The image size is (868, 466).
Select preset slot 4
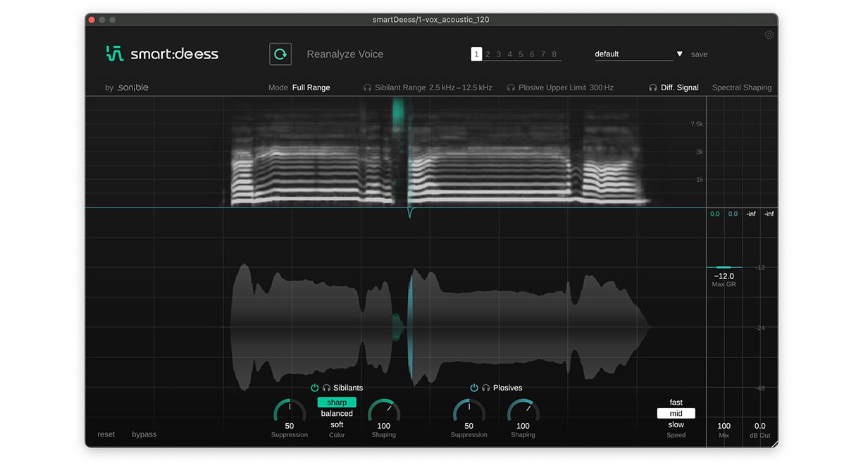[x=510, y=54]
